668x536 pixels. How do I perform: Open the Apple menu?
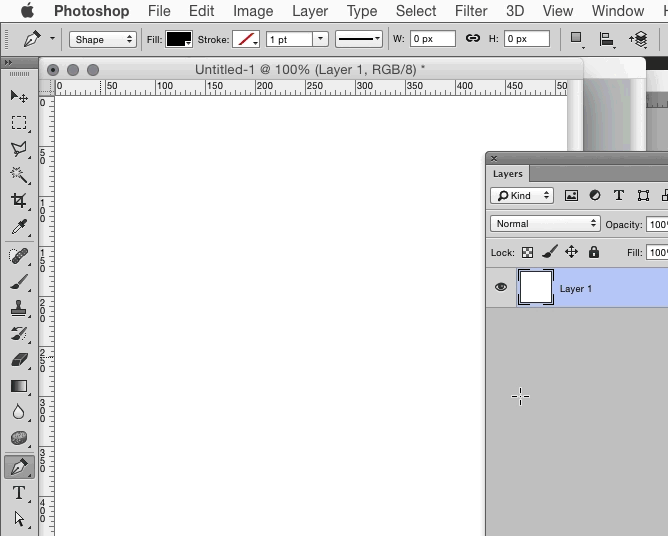pos(27,10)
